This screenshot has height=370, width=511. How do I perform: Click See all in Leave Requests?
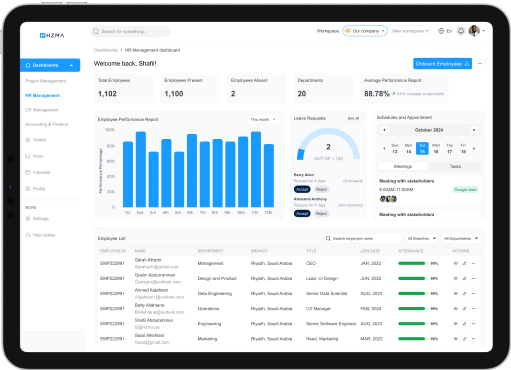coord(353,118)
